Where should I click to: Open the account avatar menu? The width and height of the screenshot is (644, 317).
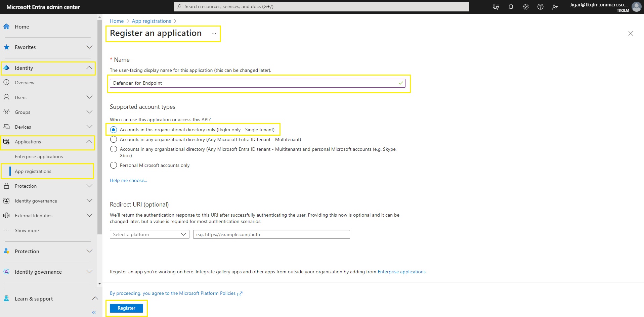pos(636,7)
